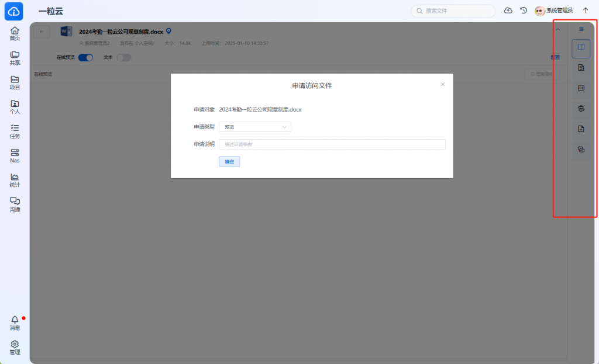The width and height of the screenshot is (599, 364).
Task: Click the 申请说明 description input field
Action: click(x=332, y=144)
